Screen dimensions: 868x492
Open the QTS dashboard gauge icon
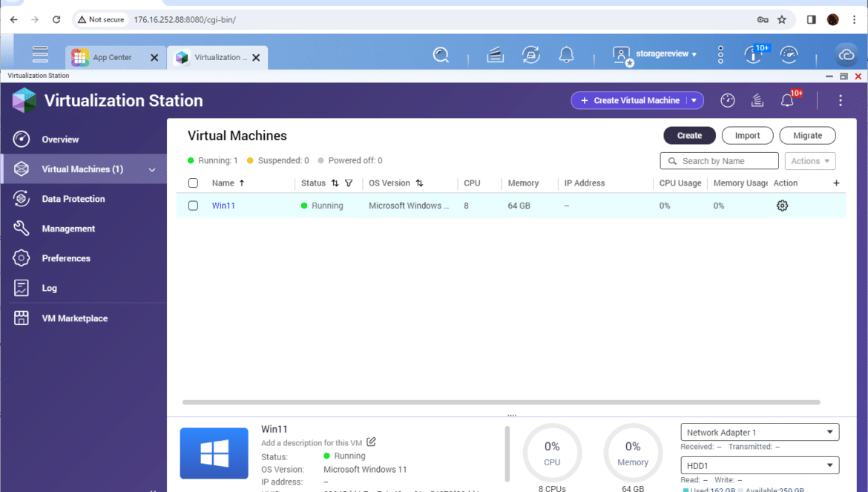pyautogui.click(x=789, y=55)
